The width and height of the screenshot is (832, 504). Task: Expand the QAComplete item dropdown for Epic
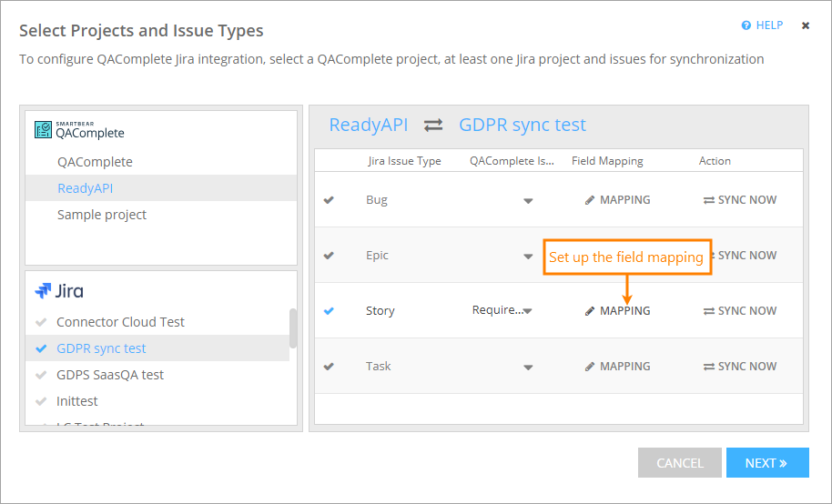pyautogui.click(x=528, y=257)
